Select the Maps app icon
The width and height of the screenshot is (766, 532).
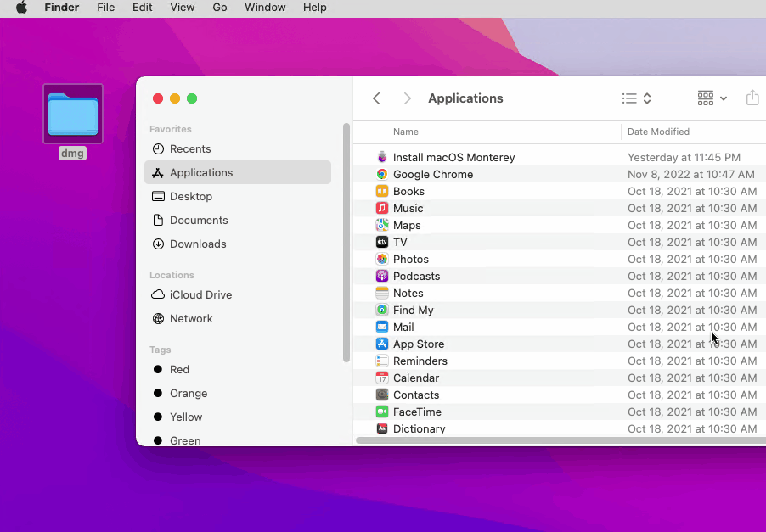[382, 225]
